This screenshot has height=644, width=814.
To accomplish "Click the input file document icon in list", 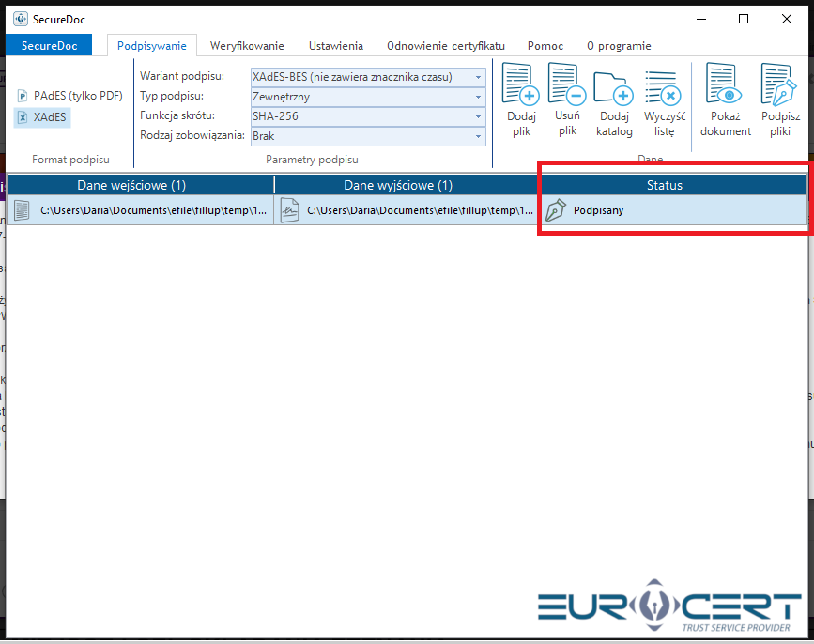I will [22, 210].
